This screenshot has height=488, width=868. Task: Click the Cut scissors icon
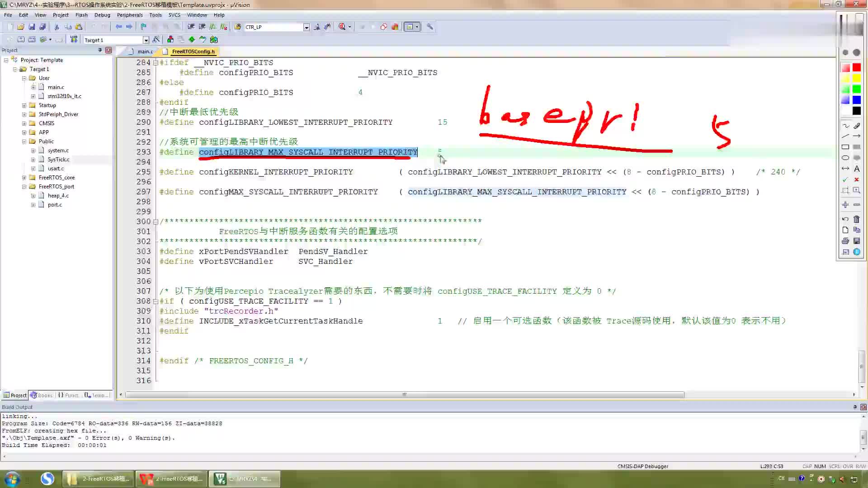click(x=57, y=27)
